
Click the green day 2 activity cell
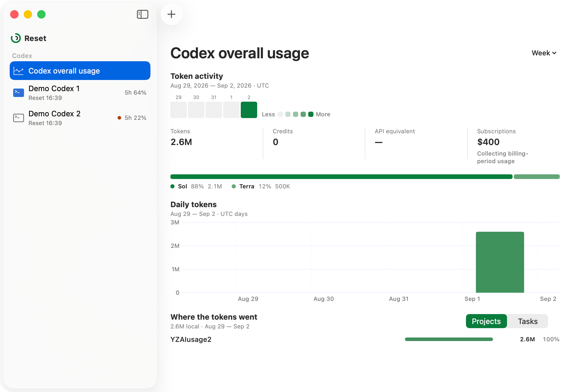click(249, 110)
